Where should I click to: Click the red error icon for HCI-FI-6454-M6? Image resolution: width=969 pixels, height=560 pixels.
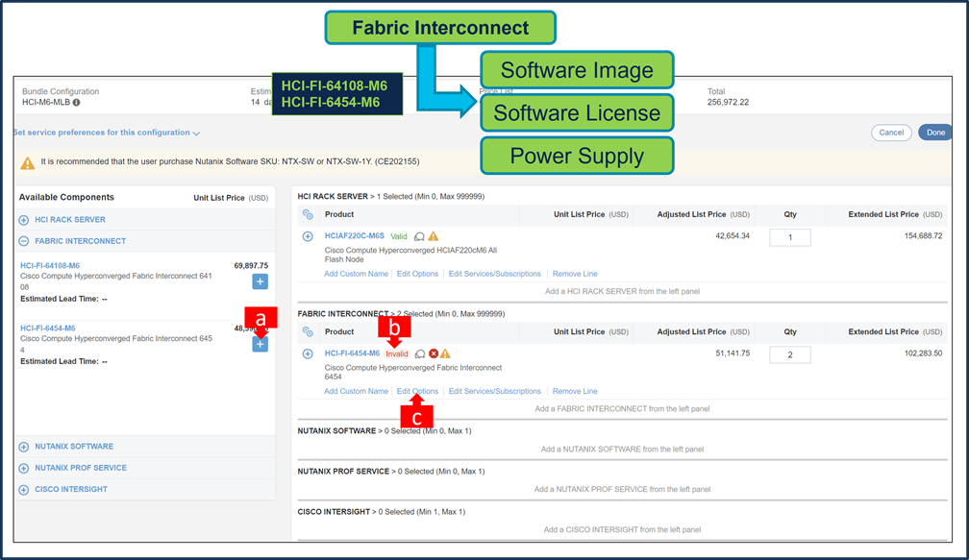click(434, 353)
